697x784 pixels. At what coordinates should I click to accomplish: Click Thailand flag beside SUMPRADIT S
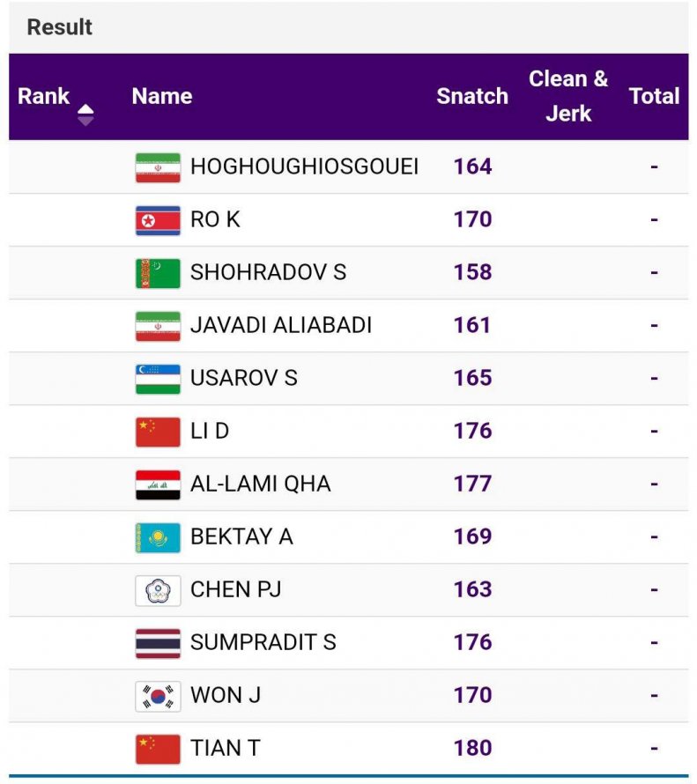coord(158,643)
